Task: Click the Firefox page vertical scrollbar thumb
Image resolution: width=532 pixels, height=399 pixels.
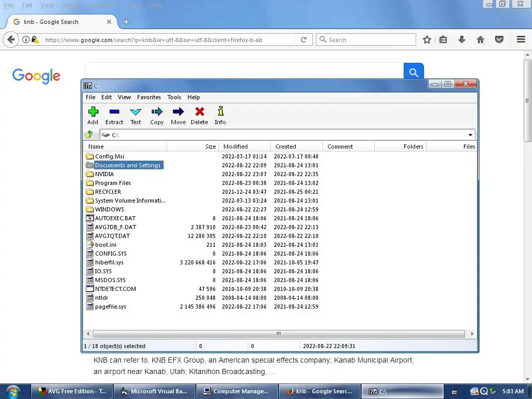Action: [527, 101]
